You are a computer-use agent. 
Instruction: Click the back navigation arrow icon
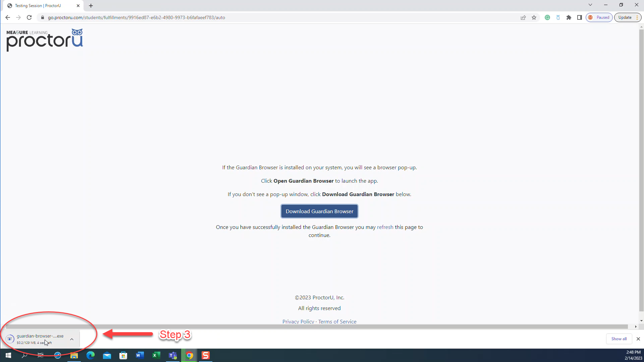[x=8, y=17]
